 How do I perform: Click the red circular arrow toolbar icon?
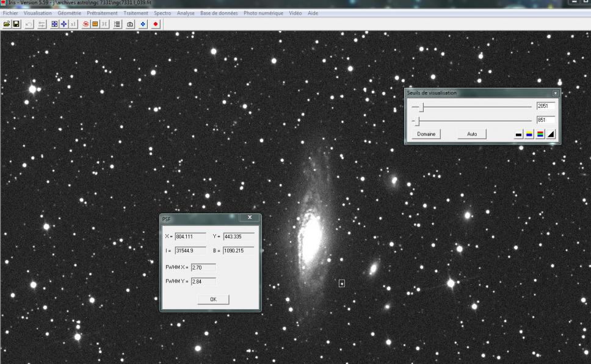(85, 24)
